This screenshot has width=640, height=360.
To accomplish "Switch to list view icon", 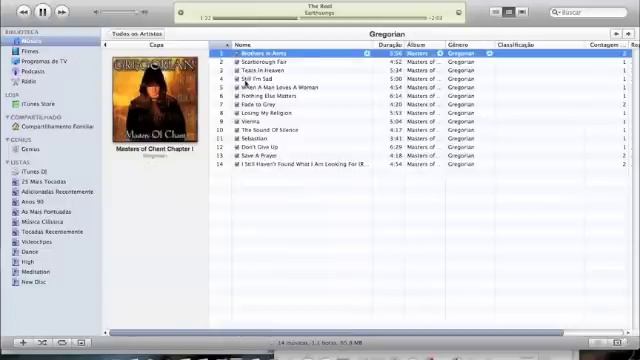I will [496, 12].
